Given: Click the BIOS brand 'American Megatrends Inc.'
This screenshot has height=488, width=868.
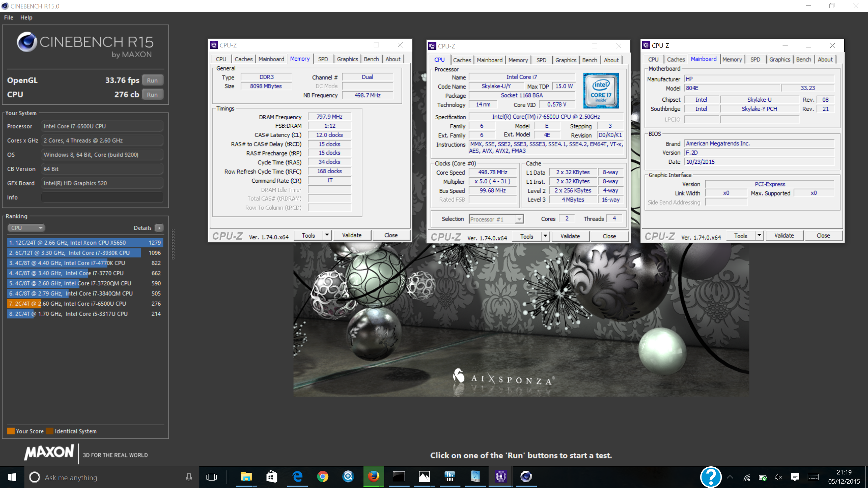Looking at the screenshot, I should (759, 143).
